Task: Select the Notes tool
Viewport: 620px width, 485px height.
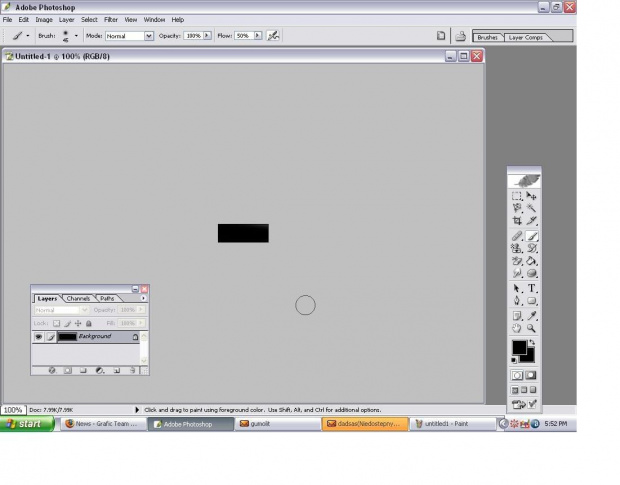Action: [517, 316]
